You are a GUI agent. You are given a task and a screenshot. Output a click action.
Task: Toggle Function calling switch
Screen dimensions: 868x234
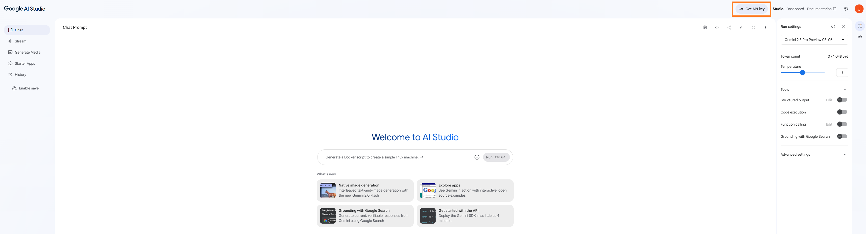tap(842, 124)
